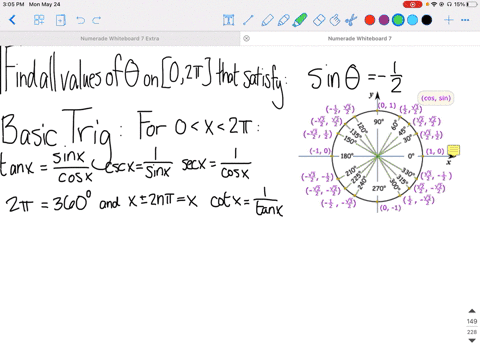Tap the 3:05 PM clock in status bar
This screenshot has height=360, width=480.
tap(13, 4)
